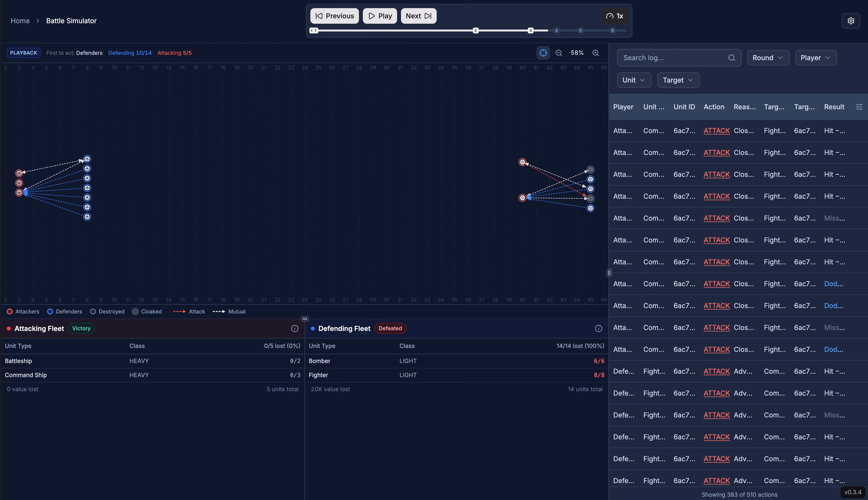The width and height of the screenshot is (868, 500).
Task: Click vertical panel resize handle
Action: pyautogui.click(x=609, y=273)
